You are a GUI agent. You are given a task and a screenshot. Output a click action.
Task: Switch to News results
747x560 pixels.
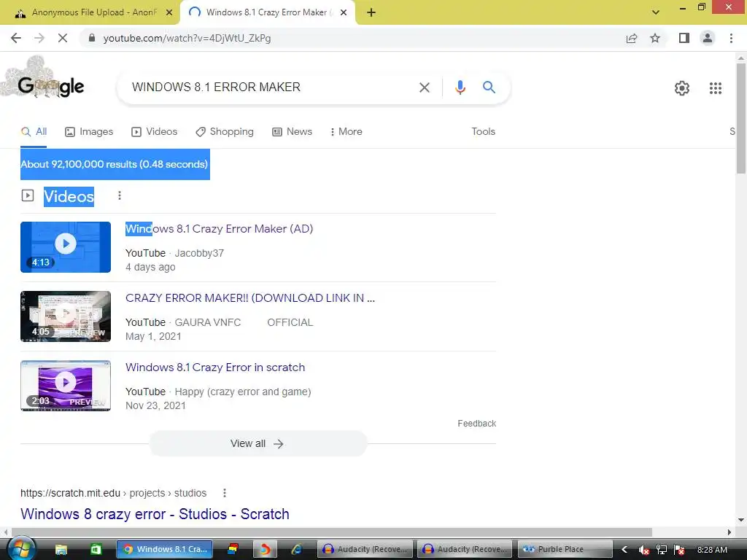(x=292, y=132)
